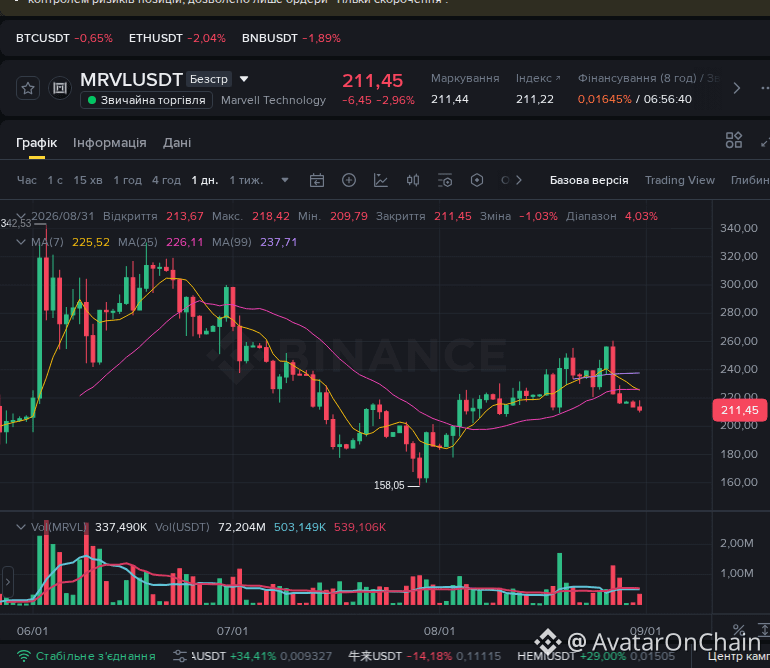Open the Інформація tab
Screen dimensions: 770x668
click(x=110, y=143)
